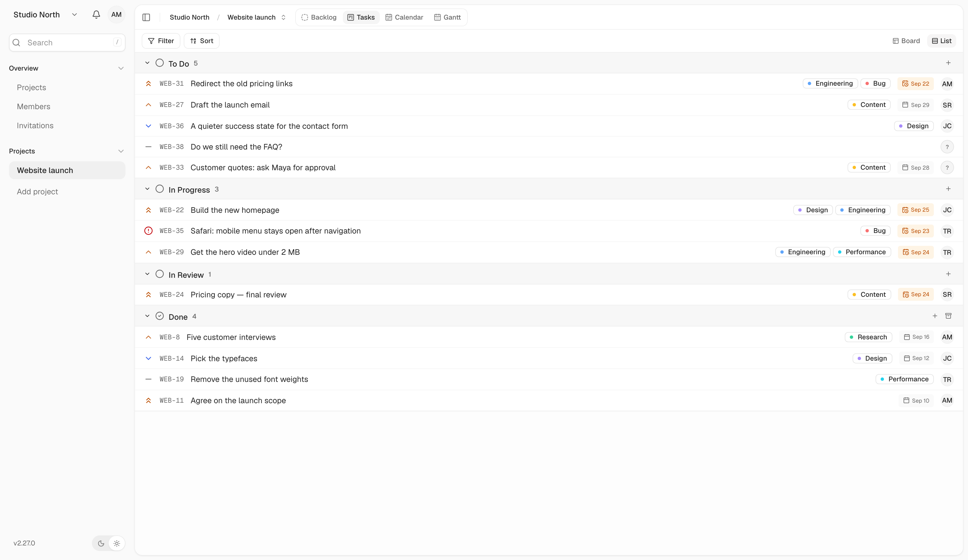Archive the Done group tasks
The height and width of the screenshot is (560, 968).
(948, 316)
